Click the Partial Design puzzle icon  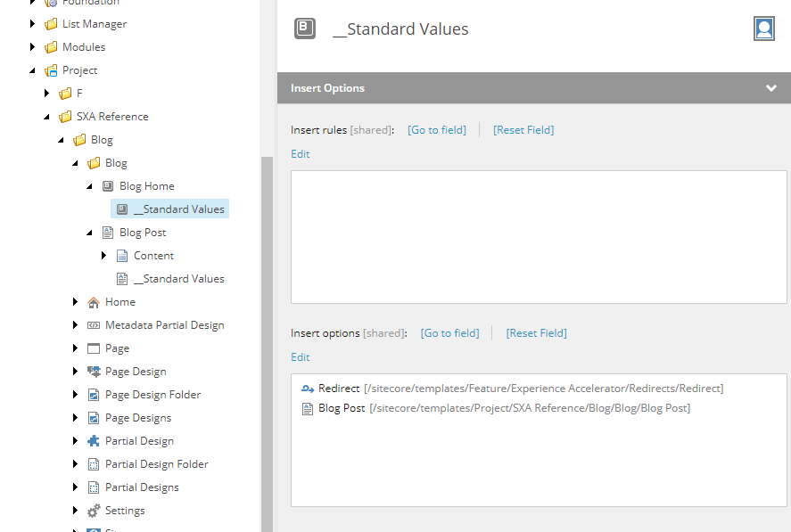pos(94,441)
